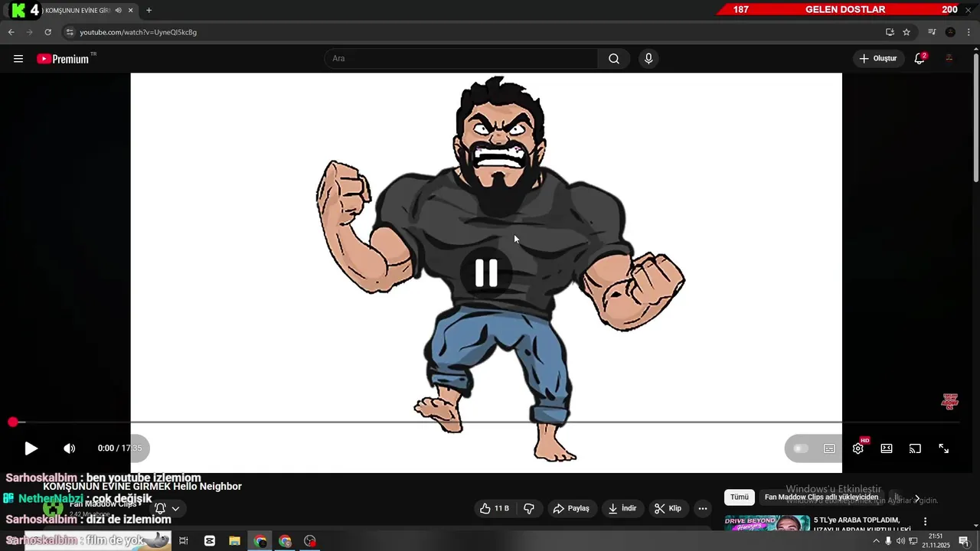Image resolution: width=980 pixels, height=551 pixels.
Task: Open Windows Task View on the taskbar
Action: (184, 541)
